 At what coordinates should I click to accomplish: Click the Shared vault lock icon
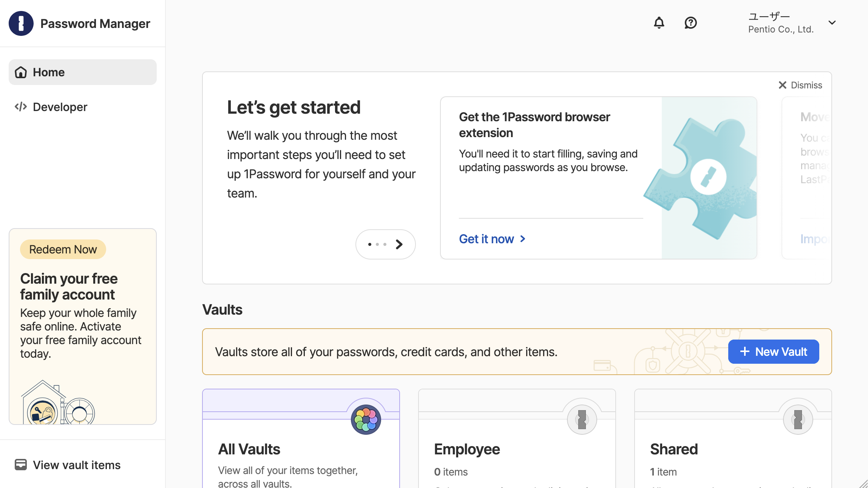coord(798,420)
